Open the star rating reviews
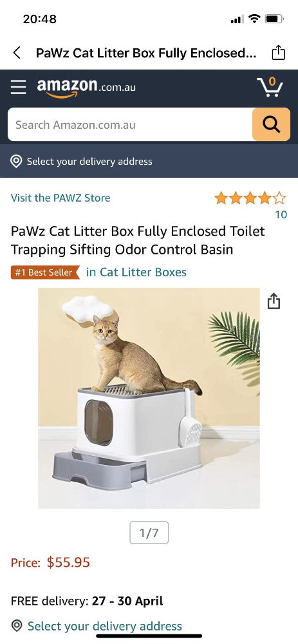 250,198
